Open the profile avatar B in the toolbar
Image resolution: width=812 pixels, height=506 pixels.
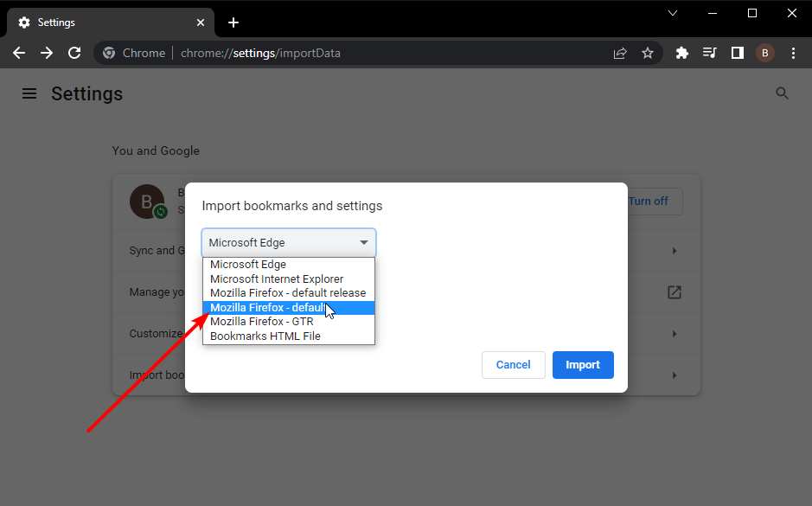765,53
